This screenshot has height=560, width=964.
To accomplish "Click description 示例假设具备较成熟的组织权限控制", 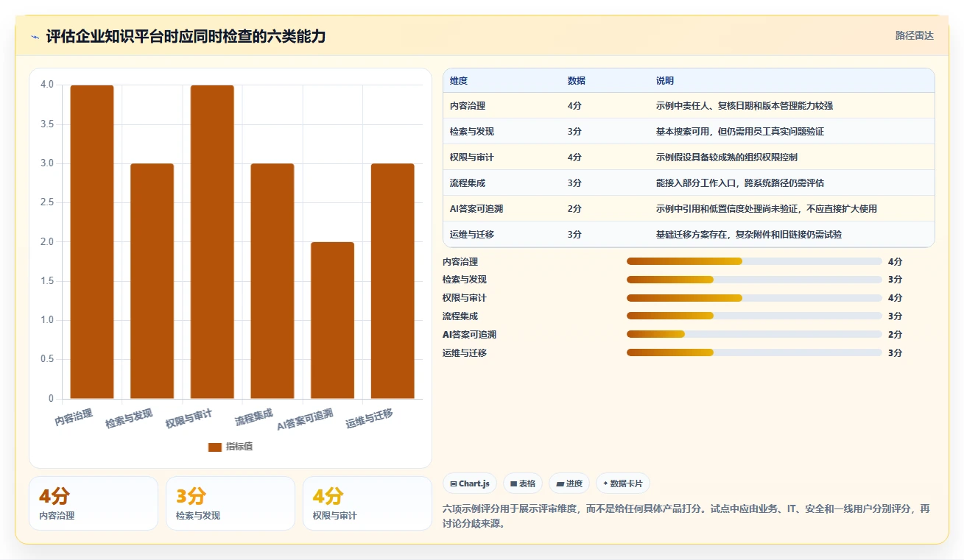I will [x=727, y=157].
